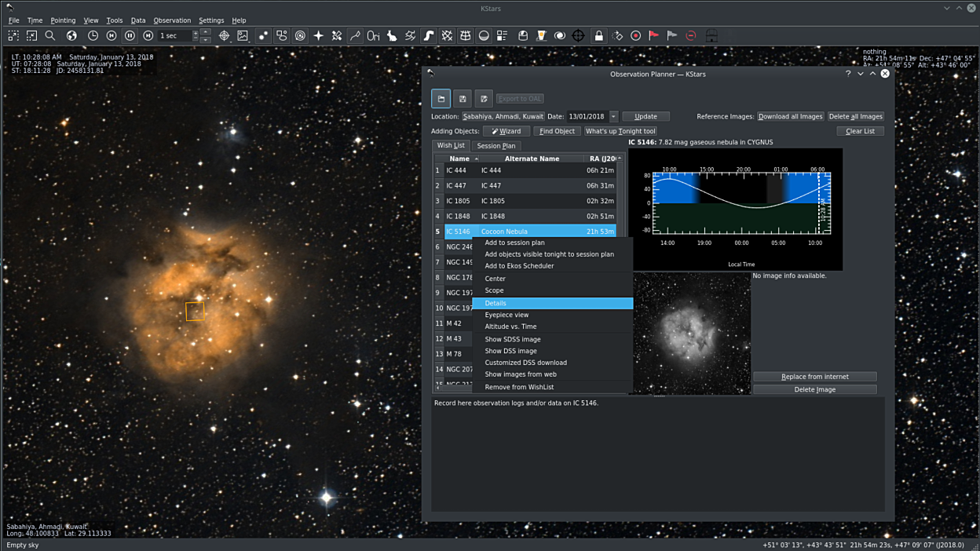Click the set time clock icon
The width and height of the screenshot is (980, 551).
pyautogui.click(x=93, y=35)
